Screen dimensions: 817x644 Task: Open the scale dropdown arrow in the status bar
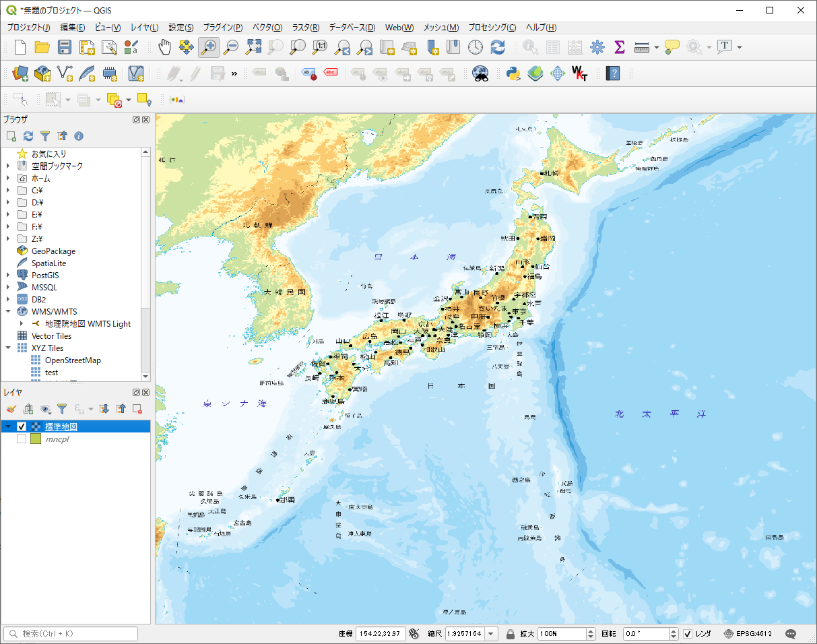491,634
